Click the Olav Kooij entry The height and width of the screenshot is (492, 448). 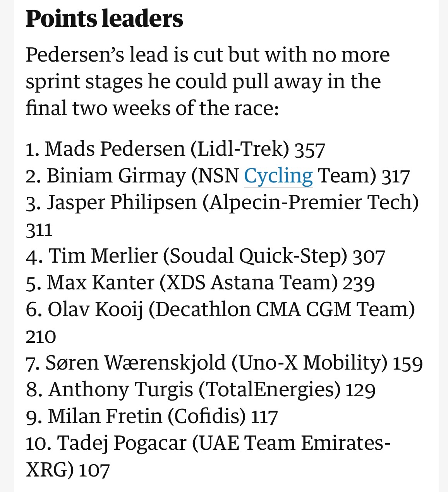(x=220, y=323)
